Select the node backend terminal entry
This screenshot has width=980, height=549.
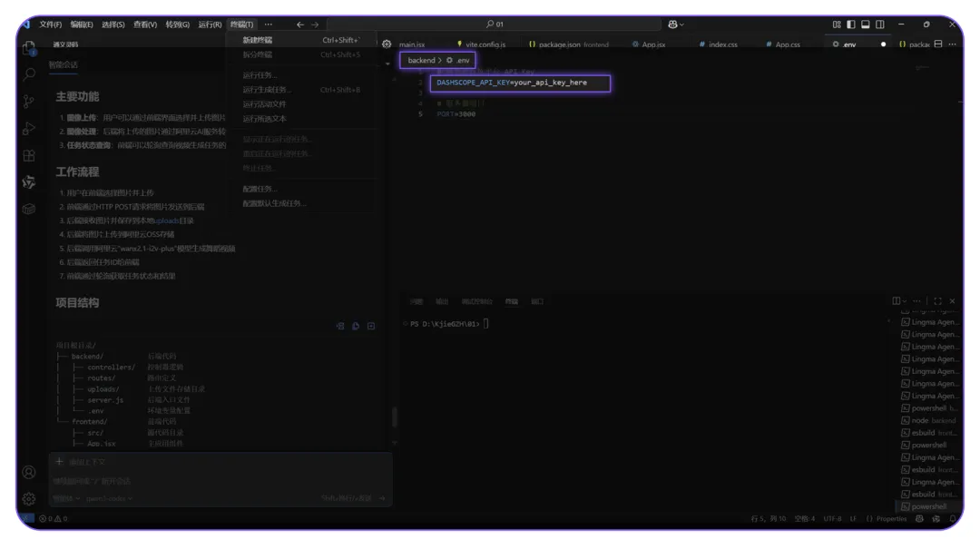click(x=928, y=421)
